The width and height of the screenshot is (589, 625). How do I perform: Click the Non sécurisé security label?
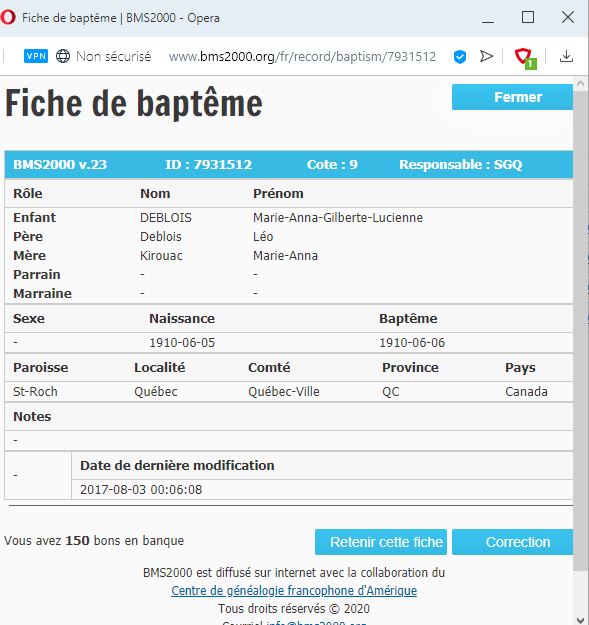tap(114, 56)
